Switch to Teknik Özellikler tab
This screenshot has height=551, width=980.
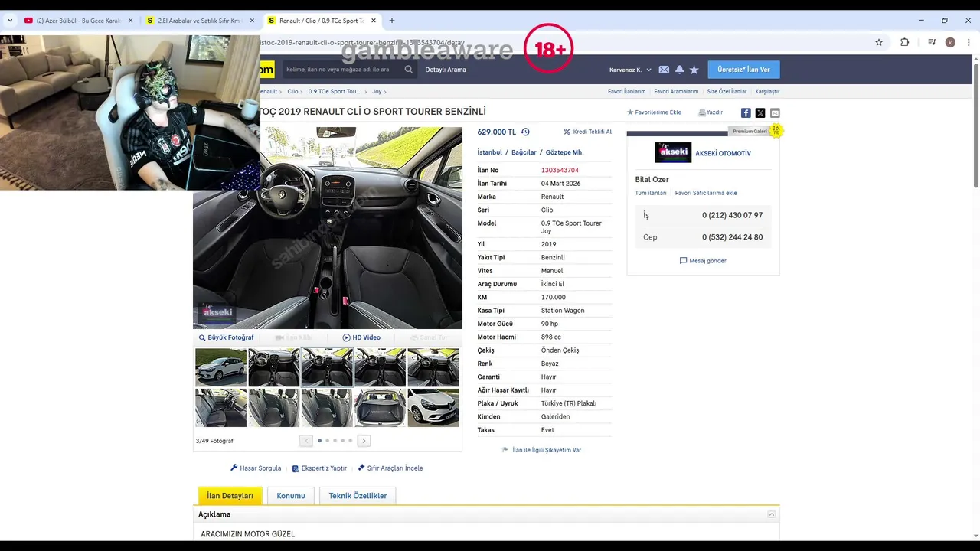pyautogui.click(x=358, y=496)
